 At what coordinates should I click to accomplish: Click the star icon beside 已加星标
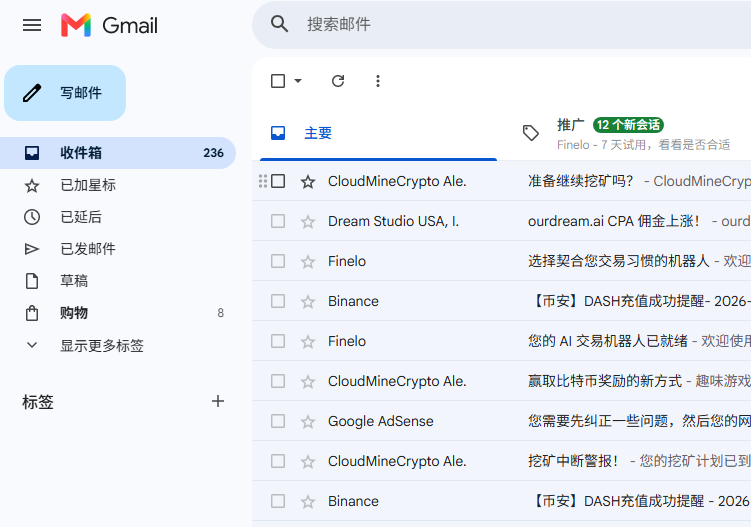pyautogui.click(x=32, y=185)
